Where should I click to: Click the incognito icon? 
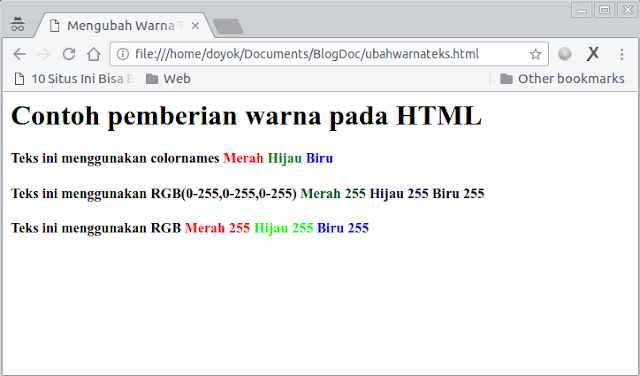pos(18,24)
